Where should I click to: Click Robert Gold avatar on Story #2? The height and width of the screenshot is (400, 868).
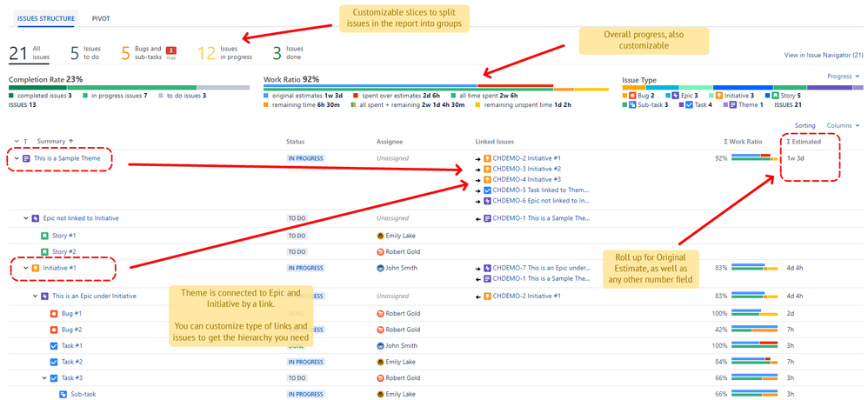[x=380, y=251]
